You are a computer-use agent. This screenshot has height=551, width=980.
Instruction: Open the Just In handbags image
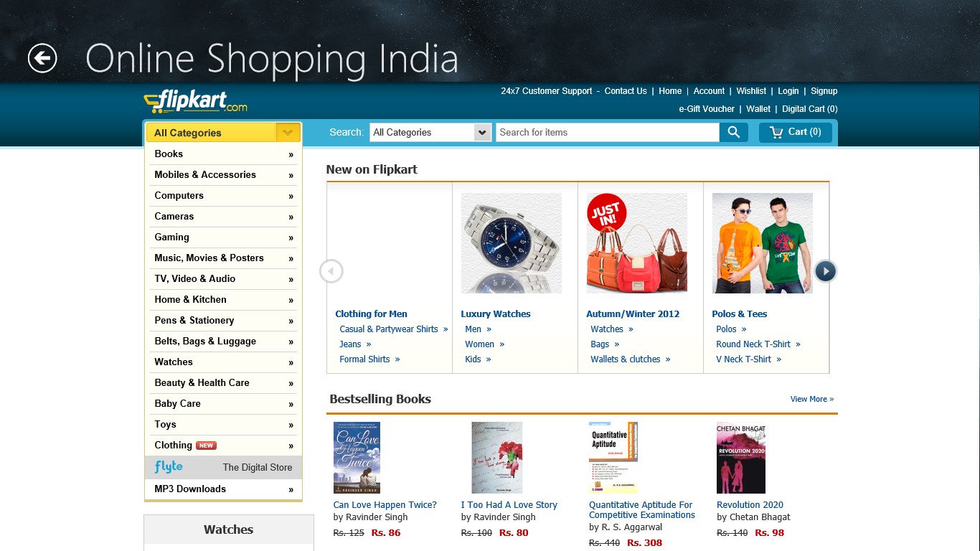pos(637,243)
